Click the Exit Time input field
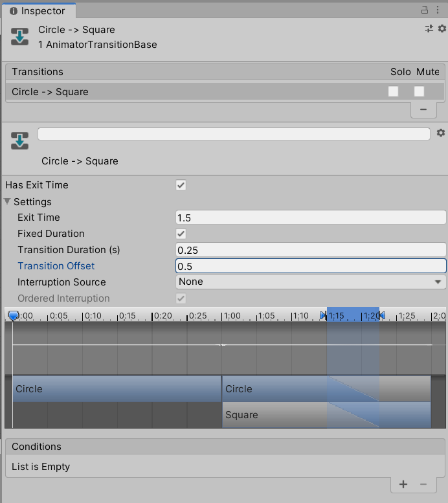This screenshot has width=448, height=503. (311, 218)
